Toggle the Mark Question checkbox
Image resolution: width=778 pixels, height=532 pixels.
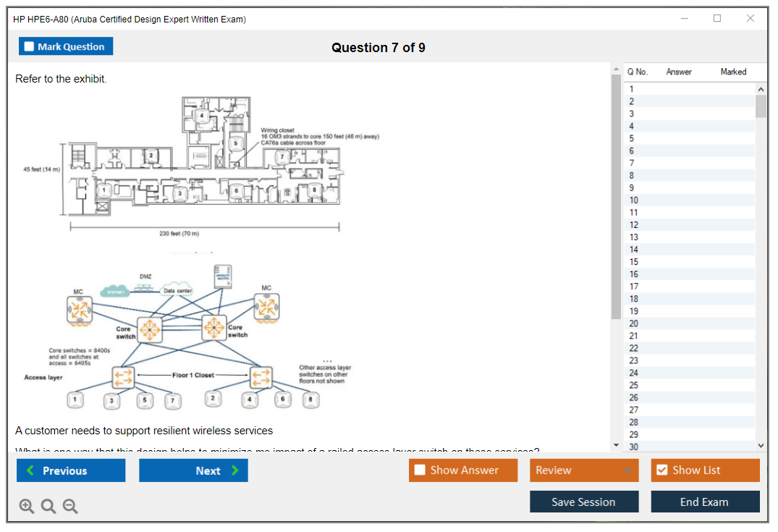click(30, 46)
